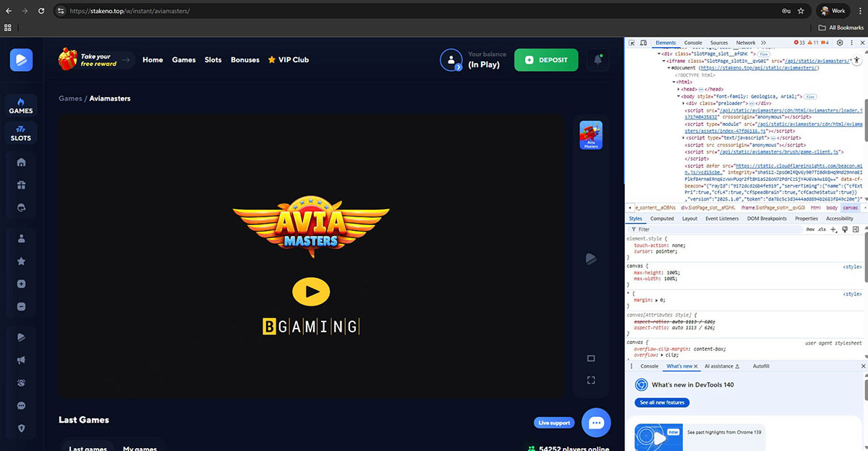
Task: Open the live chat bubble button
Action: tap(596, 423)
